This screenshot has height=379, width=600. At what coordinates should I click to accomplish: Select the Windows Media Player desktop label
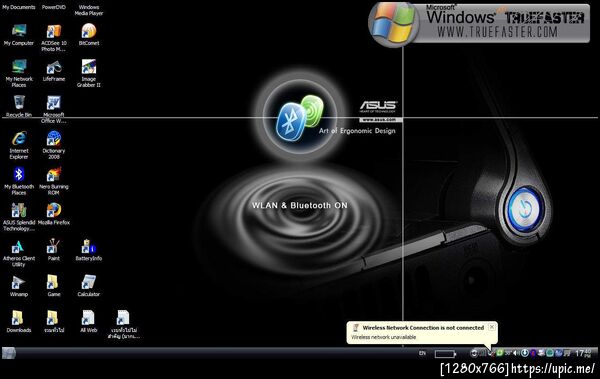pyautogui.click(x=89, y=10)
